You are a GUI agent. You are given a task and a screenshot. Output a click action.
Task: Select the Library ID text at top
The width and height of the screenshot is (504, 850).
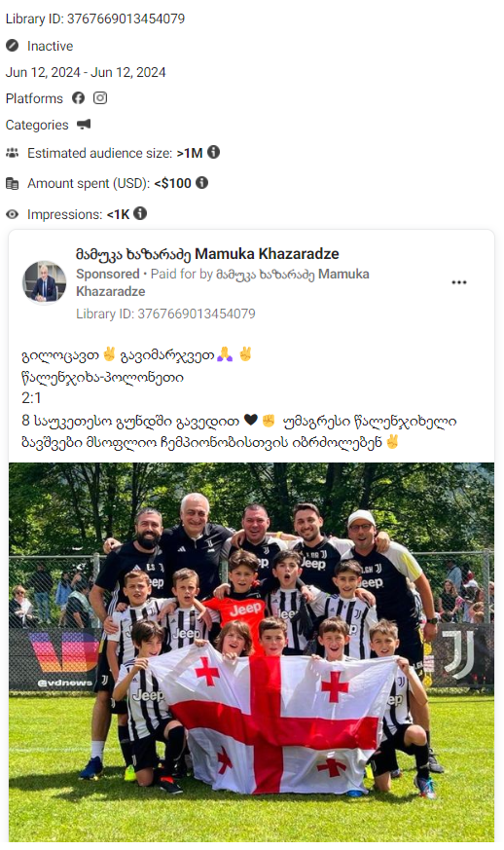[x=95, y=18]
